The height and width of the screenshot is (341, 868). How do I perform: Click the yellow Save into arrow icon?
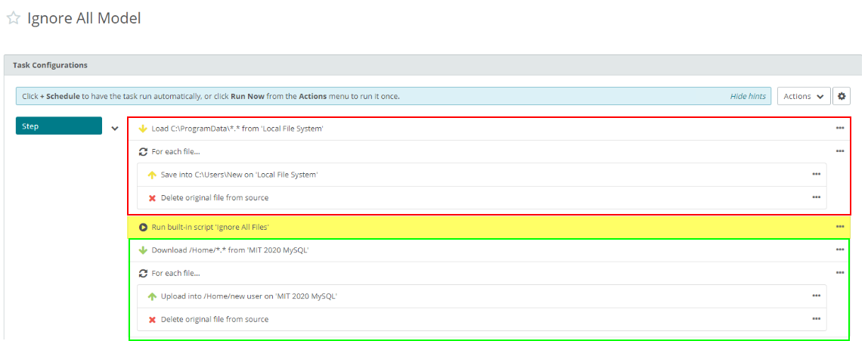click(152, 175)
